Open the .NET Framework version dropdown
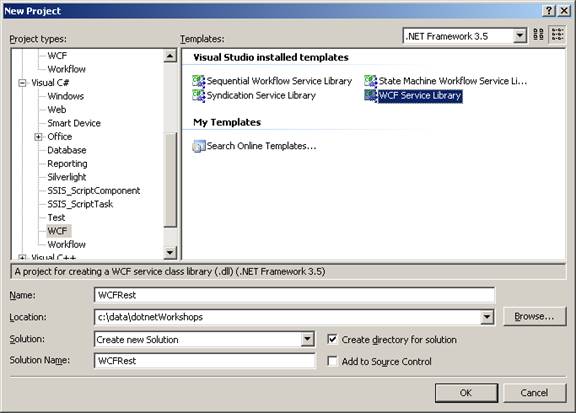Image resolution: width=576 pixels, height=413 pixels. click(519, 36)
